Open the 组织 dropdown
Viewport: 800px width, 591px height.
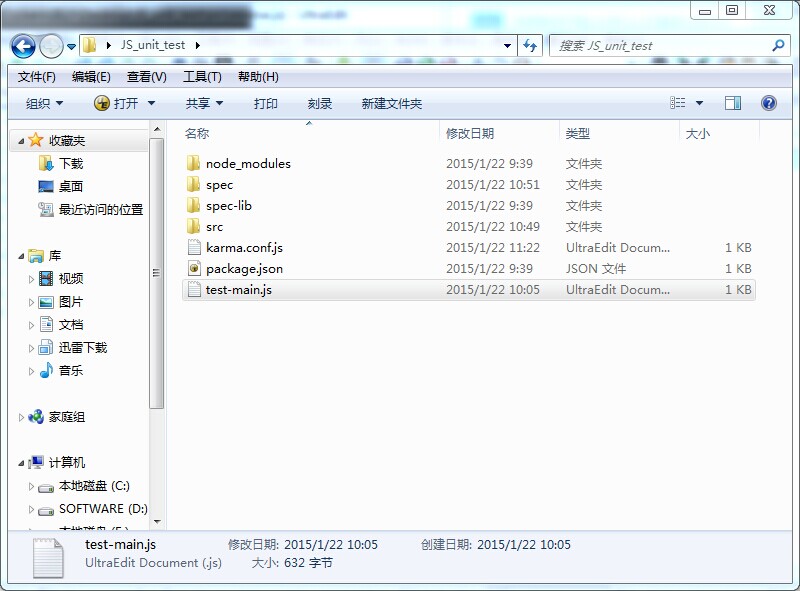[44, 104]
